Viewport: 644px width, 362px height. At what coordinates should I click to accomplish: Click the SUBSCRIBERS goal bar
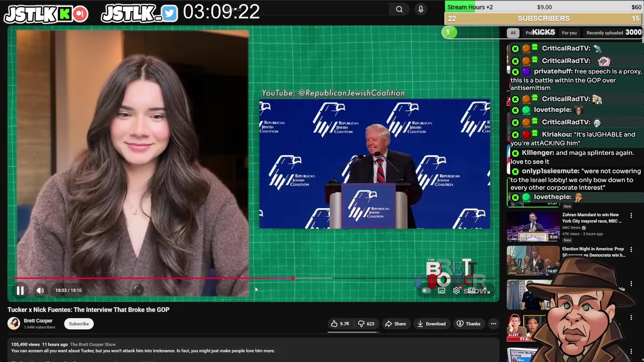[x=543, y=19]
